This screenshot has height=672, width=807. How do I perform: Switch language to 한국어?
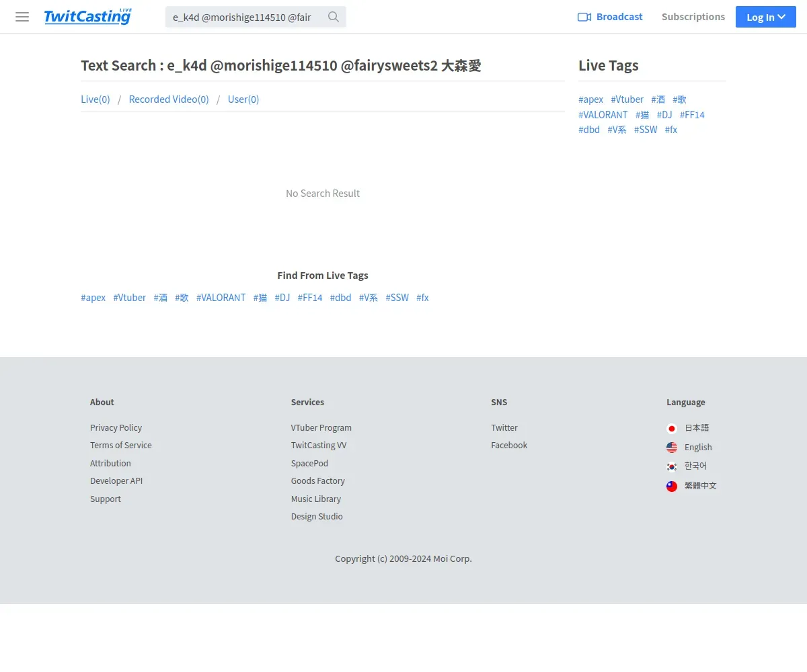tap(696, 466)
